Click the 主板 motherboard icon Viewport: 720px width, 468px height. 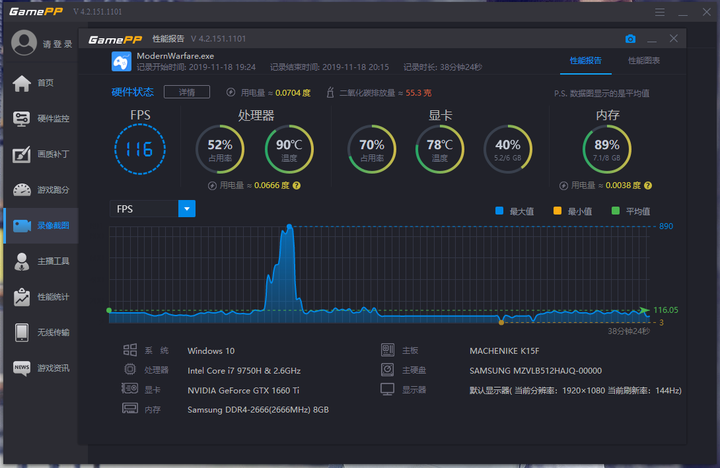tap(388, 350)
